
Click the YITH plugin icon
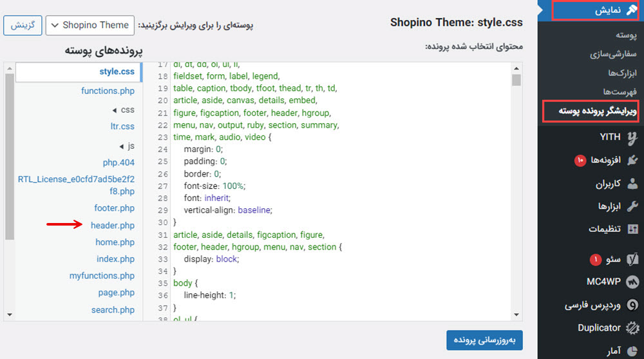[x=632, y=137]
